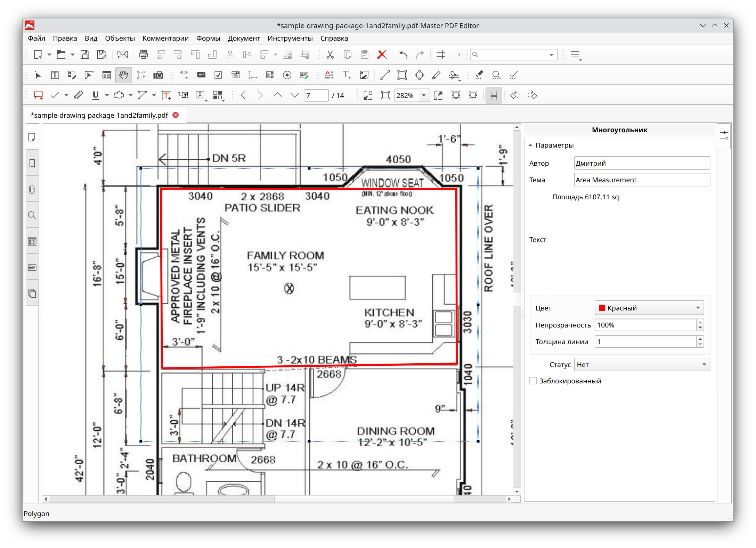756x548 pixels.
Task: Click the Print icon
Action: click(x=143, y=55)
